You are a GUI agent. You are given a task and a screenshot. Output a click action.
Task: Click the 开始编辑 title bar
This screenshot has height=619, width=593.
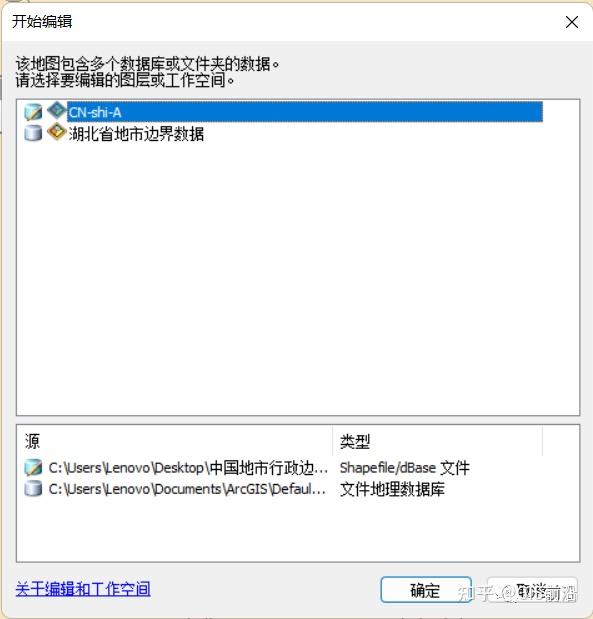tap(276, 22)
